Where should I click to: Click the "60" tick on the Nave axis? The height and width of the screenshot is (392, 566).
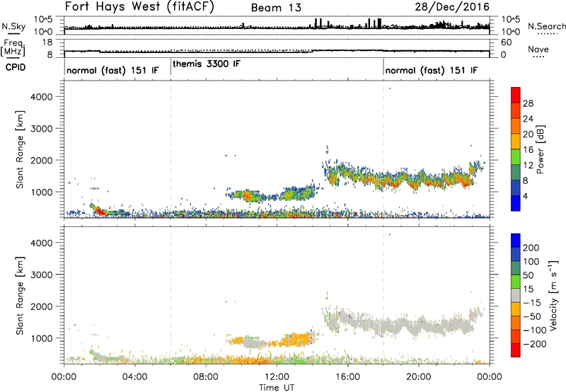tap(506, 42)
